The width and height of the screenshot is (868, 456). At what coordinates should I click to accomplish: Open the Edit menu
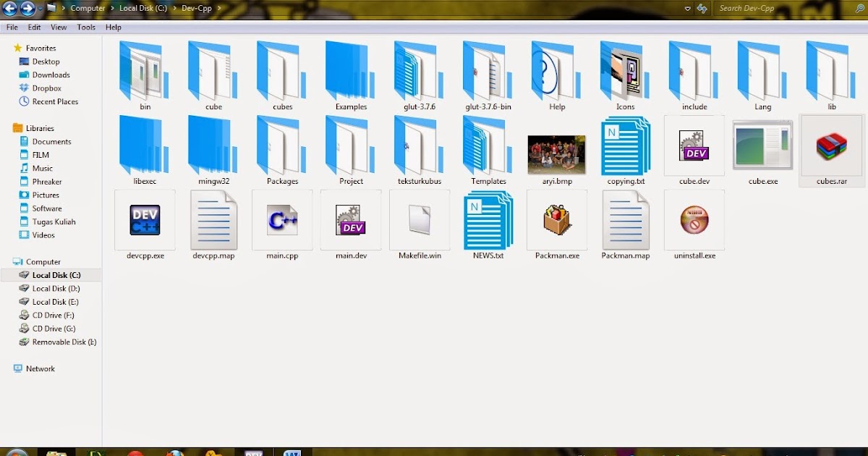[34, 27]
